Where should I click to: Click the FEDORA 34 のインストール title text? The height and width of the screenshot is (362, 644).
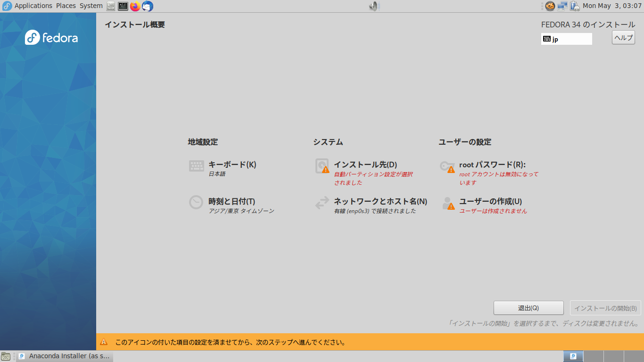click(588, 25)
